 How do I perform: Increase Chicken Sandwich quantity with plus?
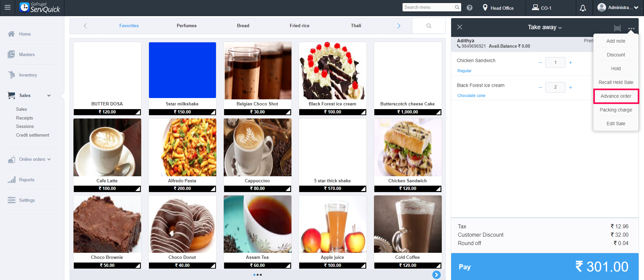click(571, 63)
